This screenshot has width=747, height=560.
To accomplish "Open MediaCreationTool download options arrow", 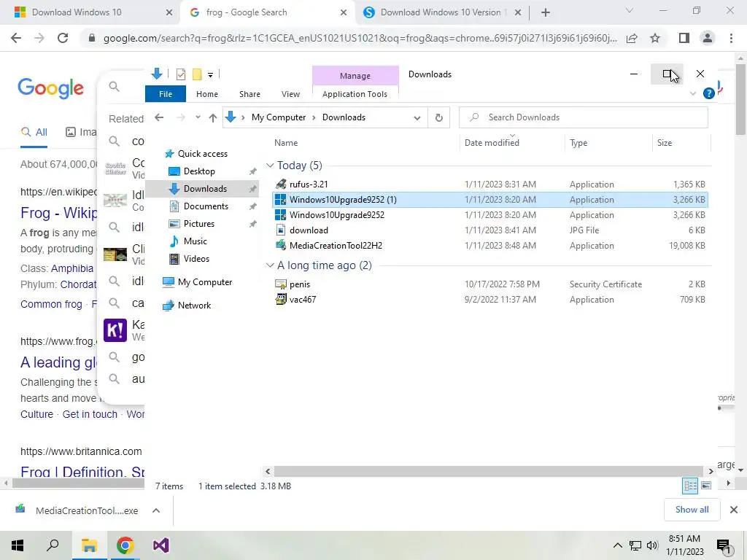I will click(156, 510).
